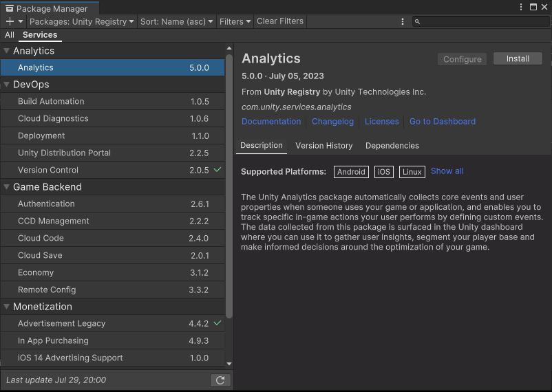Click the Install button
Image resolution: width=552 pixels, height=392 pixels.
coord(518,58)
